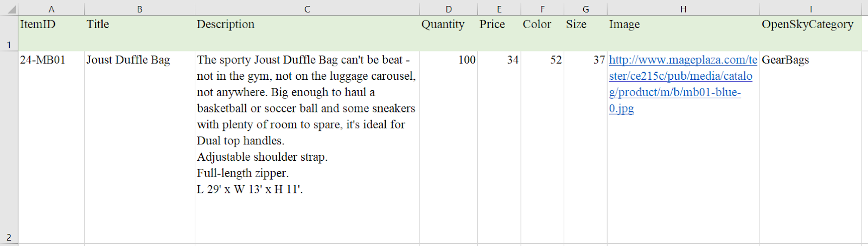
Task: Select cell containing 24-MB01
Action: [x=52, y=148]
